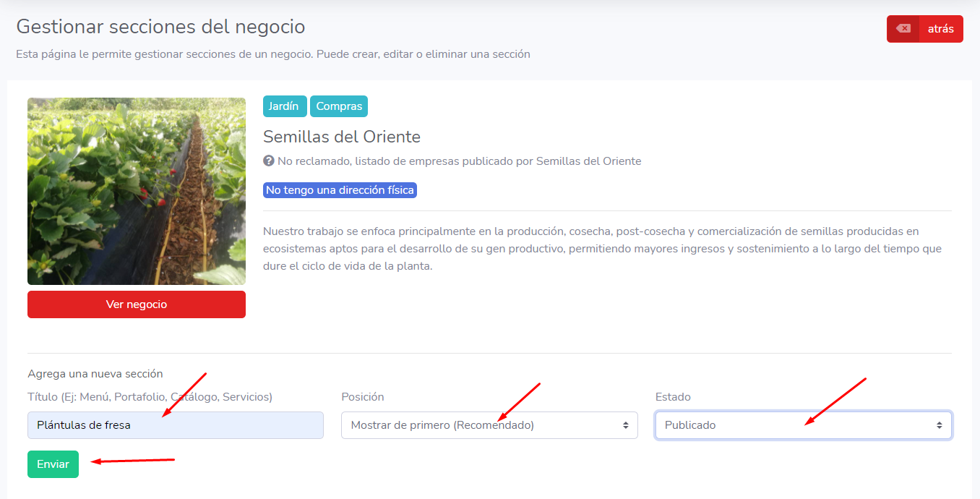Click the Posición field label

[x=362, y=397]
